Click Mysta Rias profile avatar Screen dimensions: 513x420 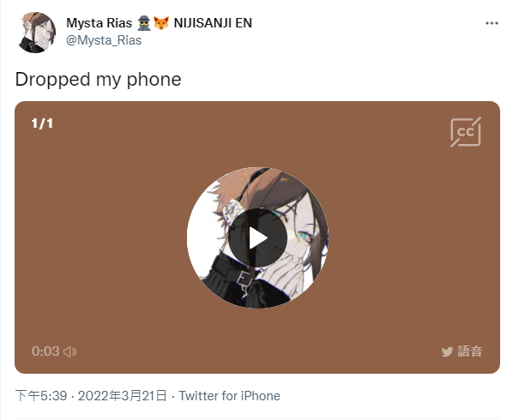point(35,33)
